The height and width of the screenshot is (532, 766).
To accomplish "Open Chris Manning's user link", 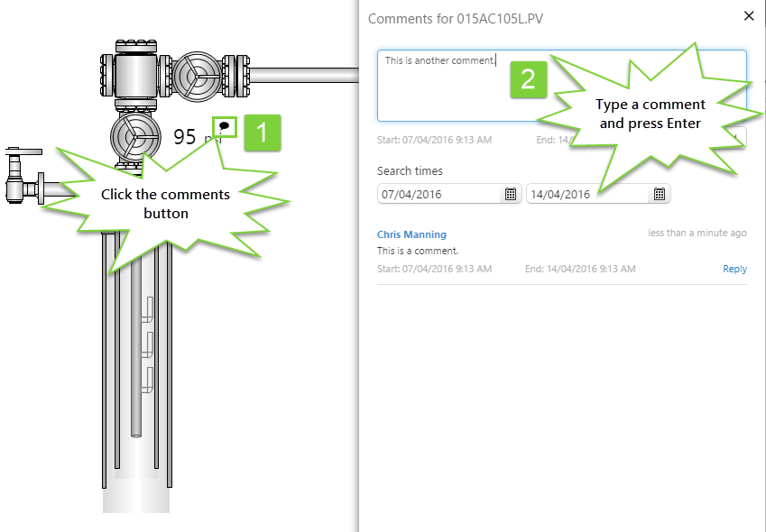I will 411,234.
